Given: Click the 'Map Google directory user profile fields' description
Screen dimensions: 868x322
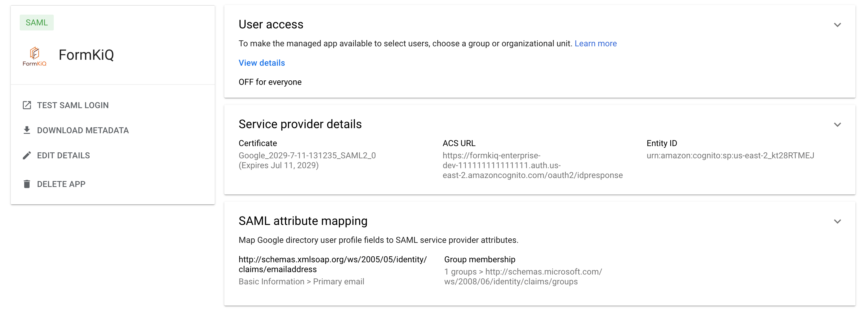Looking at the screenshot, I should (x=378, y=240).
